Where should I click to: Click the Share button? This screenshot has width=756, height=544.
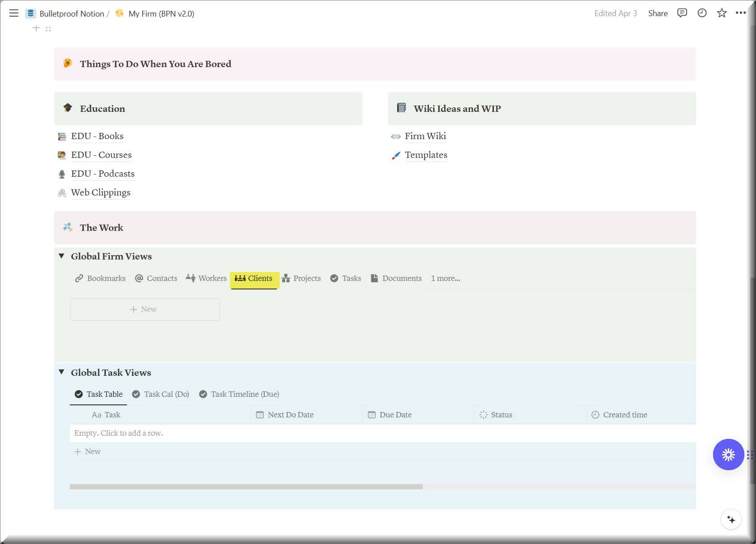coord(658,13)
